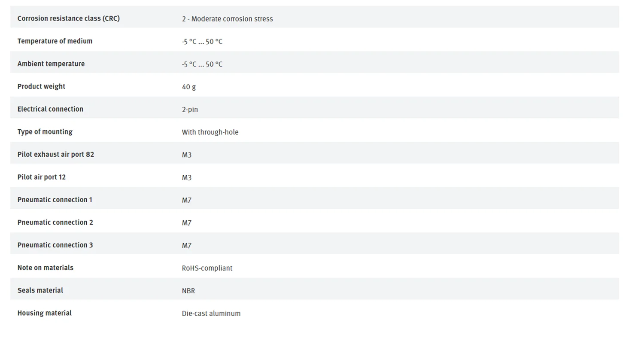Click the Ambient temperature label
This screenshot has height=344, width=644.
(x=51, y=64)
